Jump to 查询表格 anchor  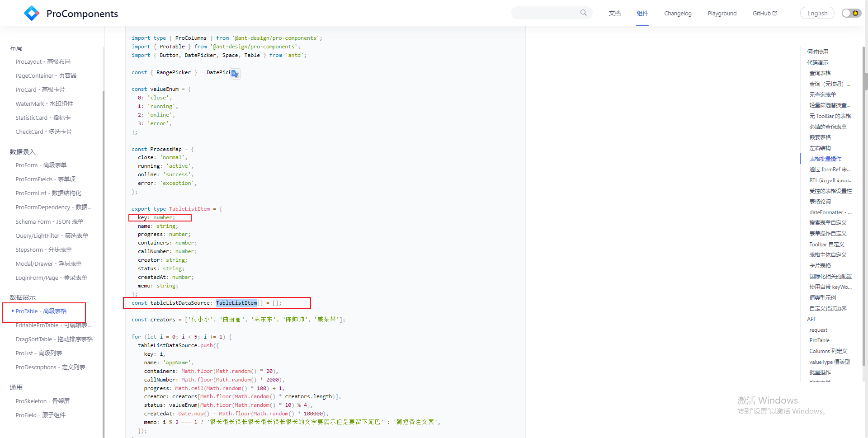click(x=820, y=73)
